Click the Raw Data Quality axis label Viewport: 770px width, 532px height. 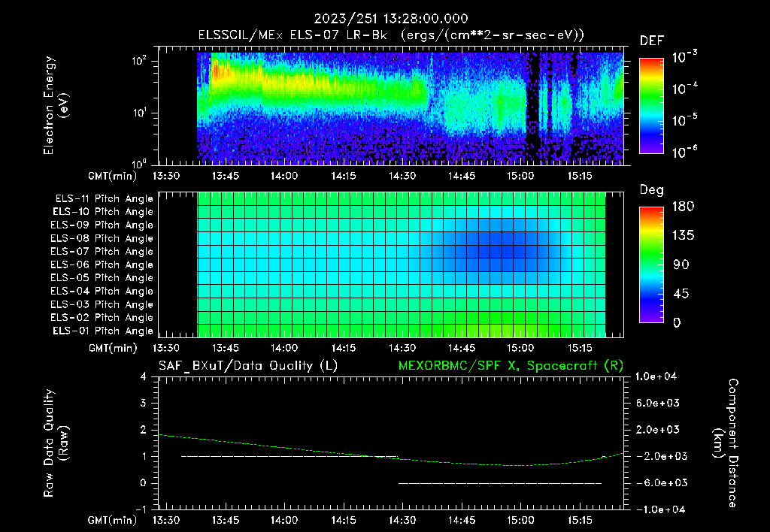coord(56,443)
